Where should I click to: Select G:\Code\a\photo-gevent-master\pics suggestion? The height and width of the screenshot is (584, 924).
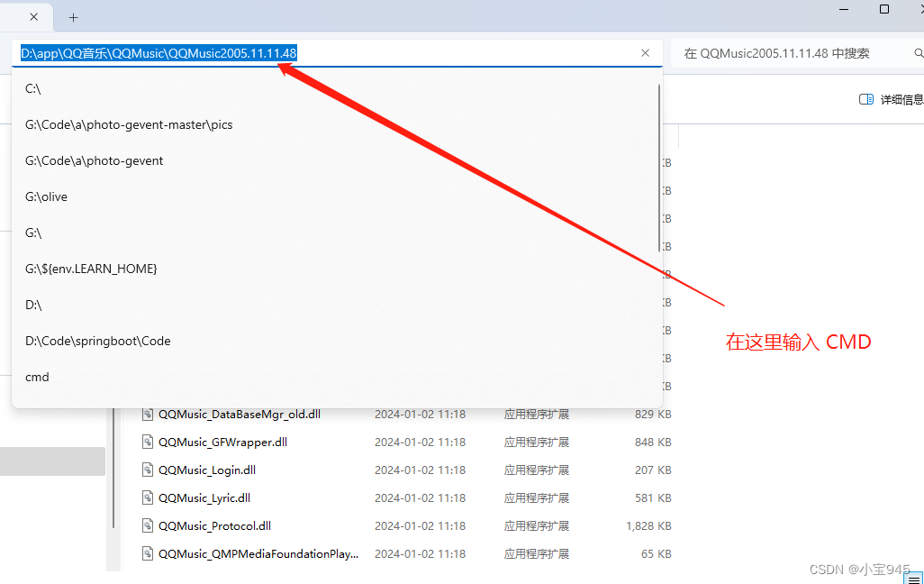(x=337, y=124)
